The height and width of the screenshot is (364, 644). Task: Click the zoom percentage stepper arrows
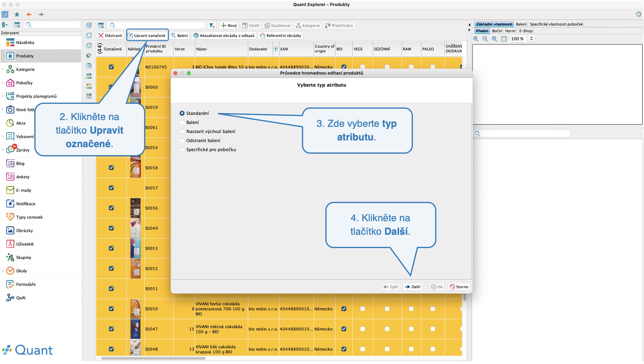pos(531,38)
